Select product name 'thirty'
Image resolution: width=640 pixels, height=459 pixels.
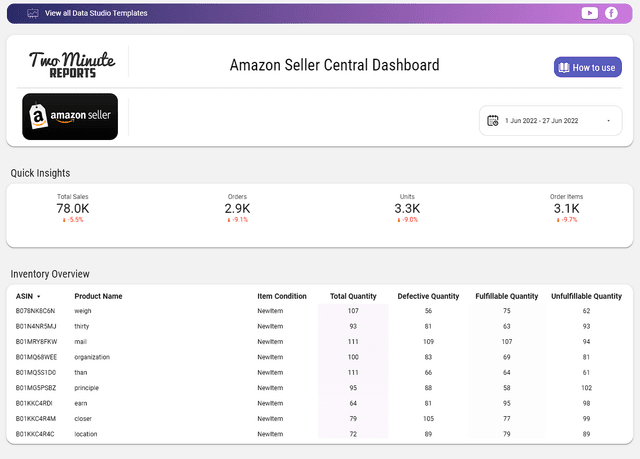(82, 326)
